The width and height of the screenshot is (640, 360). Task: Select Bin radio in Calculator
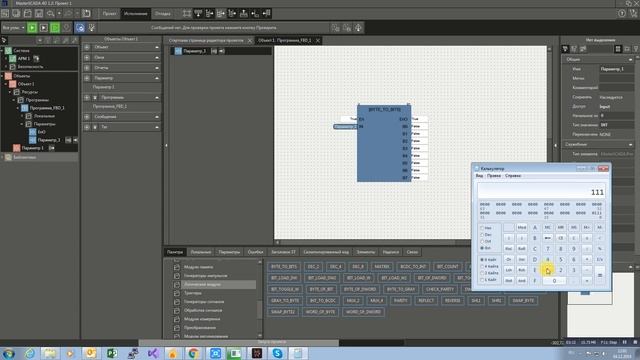(482, 248)
